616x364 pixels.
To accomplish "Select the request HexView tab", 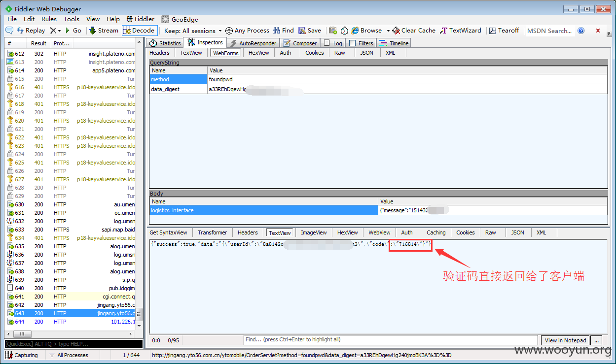I will point(258,53).
